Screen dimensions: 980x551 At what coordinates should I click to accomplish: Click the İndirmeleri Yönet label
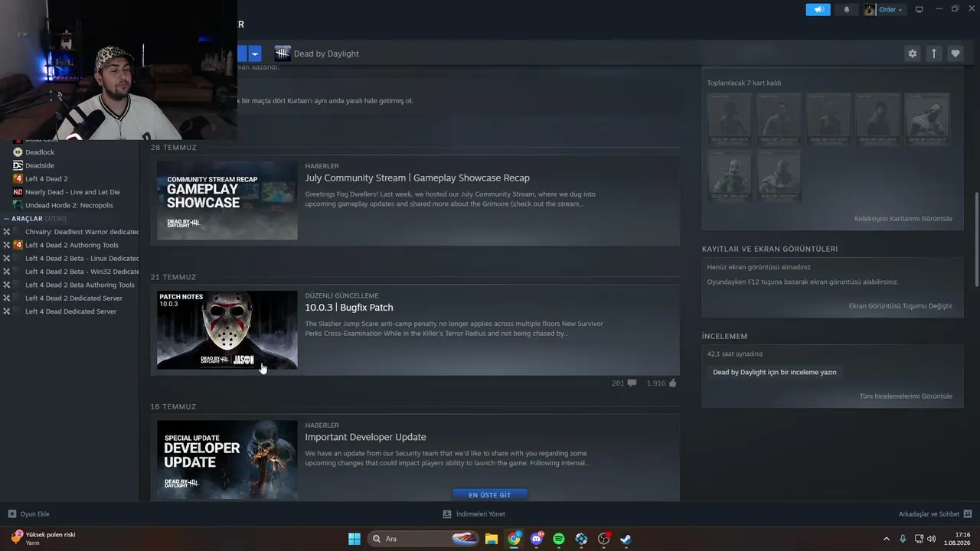pyautogui.click(x=481, y=514)
